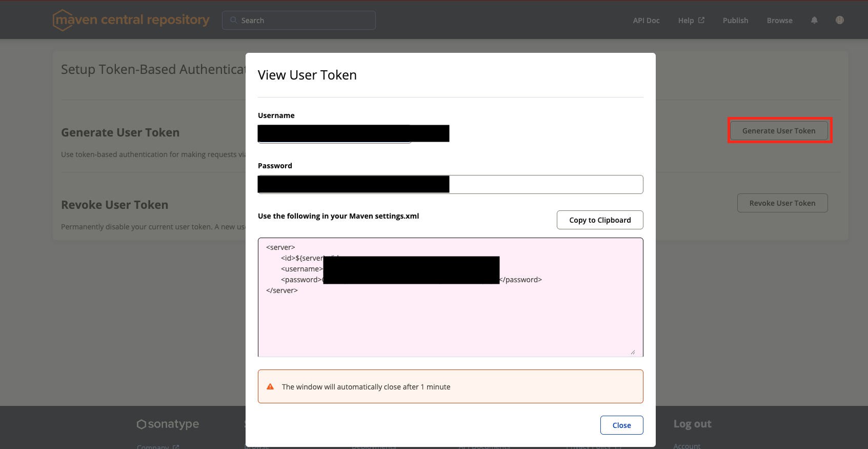868x449 pixels.
Task: Click the textarea resize handle corner
Action: pyautogui.click(x=633, y=352)
